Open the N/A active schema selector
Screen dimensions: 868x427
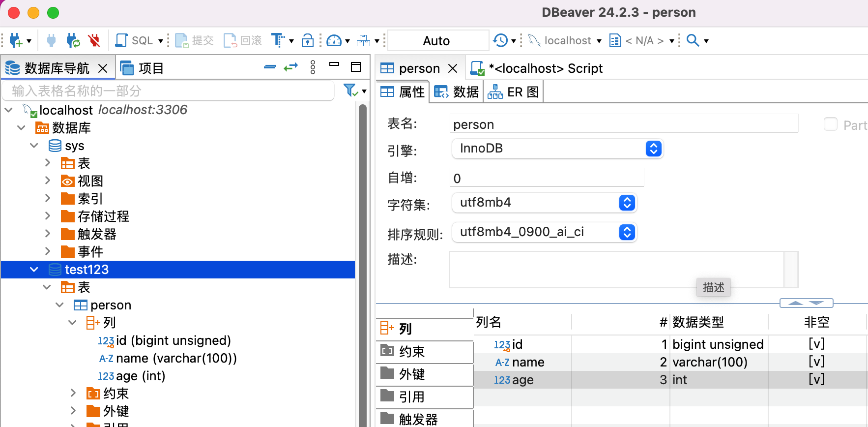(641, 40)
